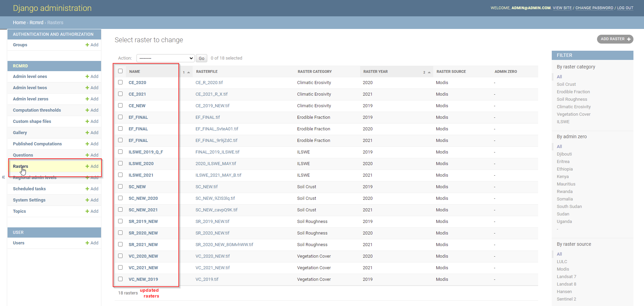Go to the Home breadcrumb
Screen dimensions: 644x306
19,22
